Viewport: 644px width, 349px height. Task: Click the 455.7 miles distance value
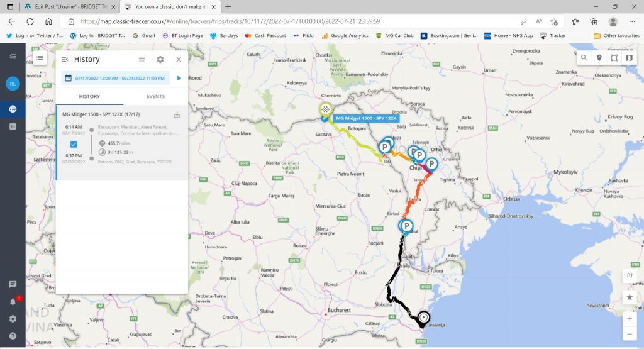coord(119,143)
